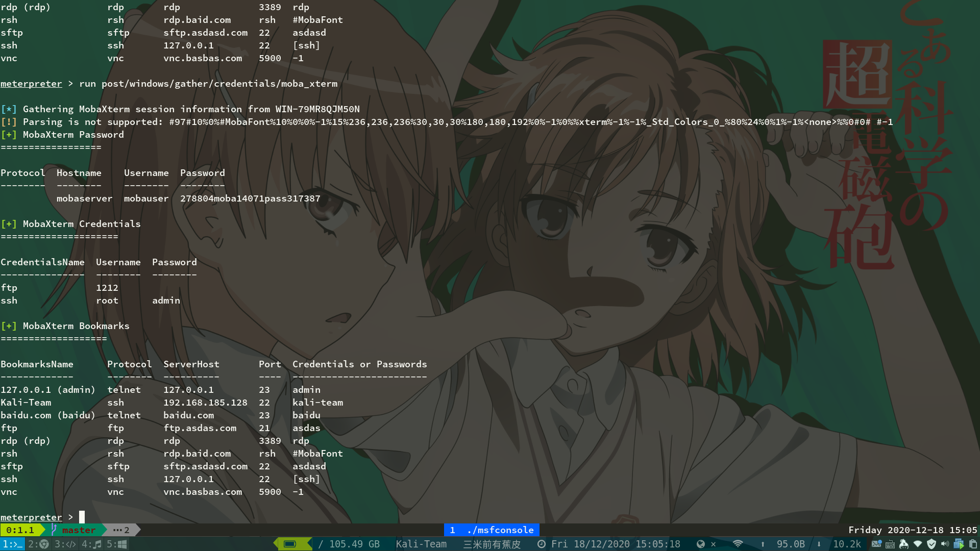Click ftp.asdas.com server host
Screen dimensions: 980x551
tap(200, 428)
